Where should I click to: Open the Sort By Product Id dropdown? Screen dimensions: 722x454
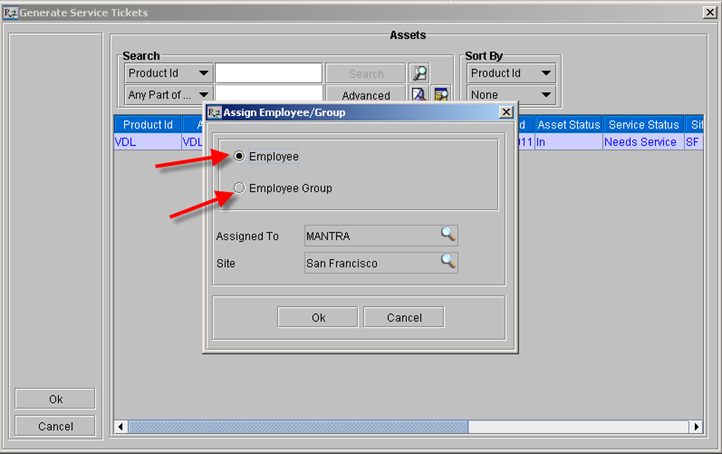[x=511, y=73]
